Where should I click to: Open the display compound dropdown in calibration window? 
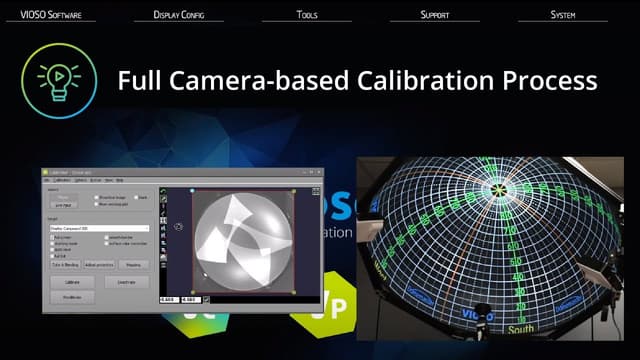99,229
